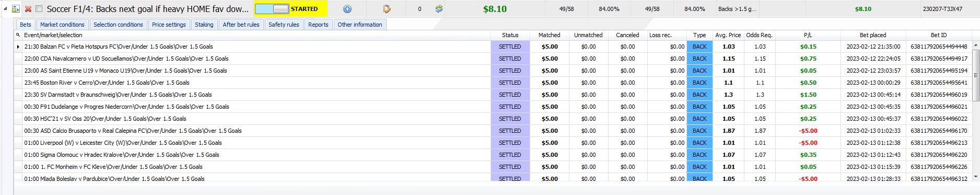Image resolution: width=980 pixels, height=195 pixels.
Task: Select the AS Saint Etienne U19 v Monaco U19 row
Action: [493, 71]
